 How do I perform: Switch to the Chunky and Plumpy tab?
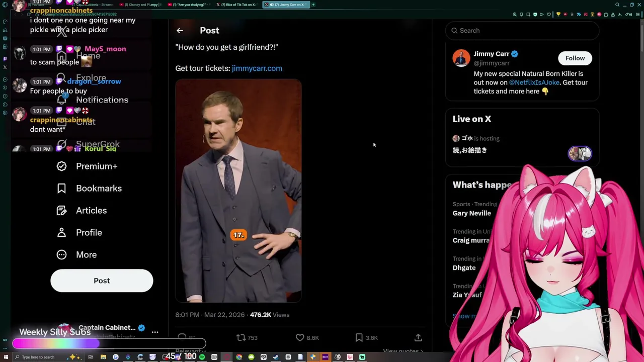coord(141,5)
